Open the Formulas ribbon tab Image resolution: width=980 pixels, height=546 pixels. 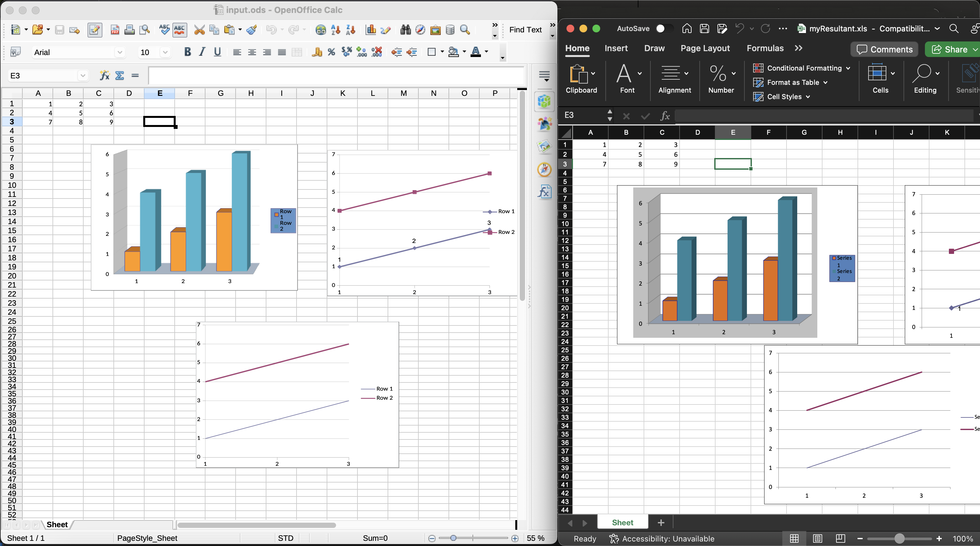point(765,48)
